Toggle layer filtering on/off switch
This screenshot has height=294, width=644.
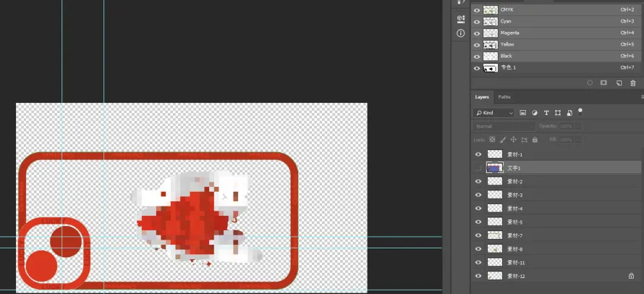pos(580,112)
